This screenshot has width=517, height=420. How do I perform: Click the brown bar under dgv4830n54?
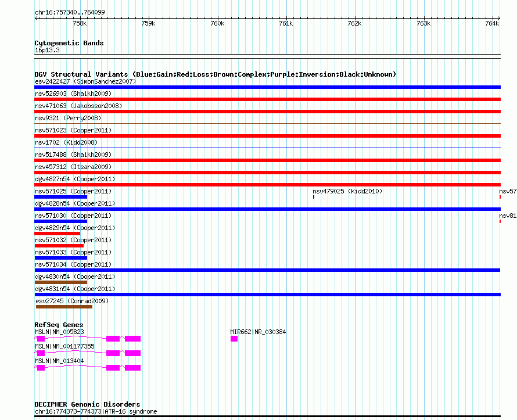tap(60, 282)
